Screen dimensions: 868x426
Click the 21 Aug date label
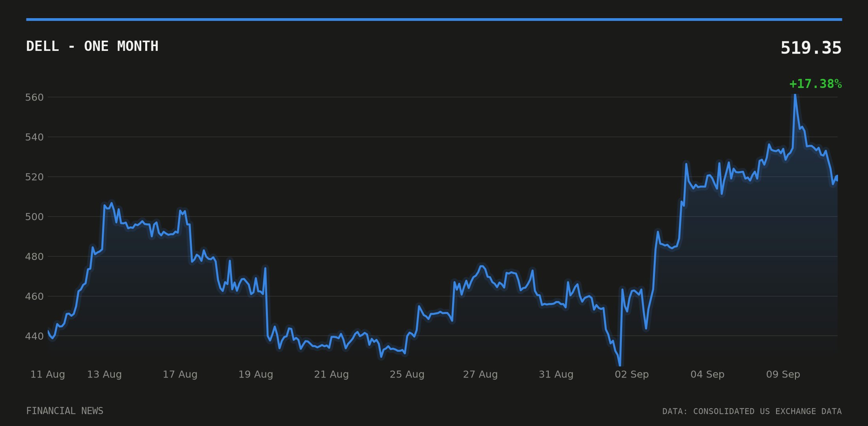(331, 375)
